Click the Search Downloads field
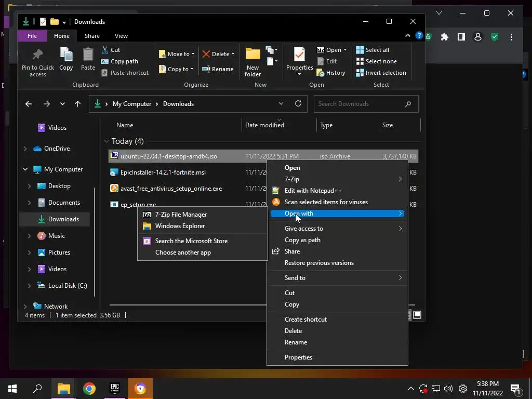 click(x=366, y=104)
